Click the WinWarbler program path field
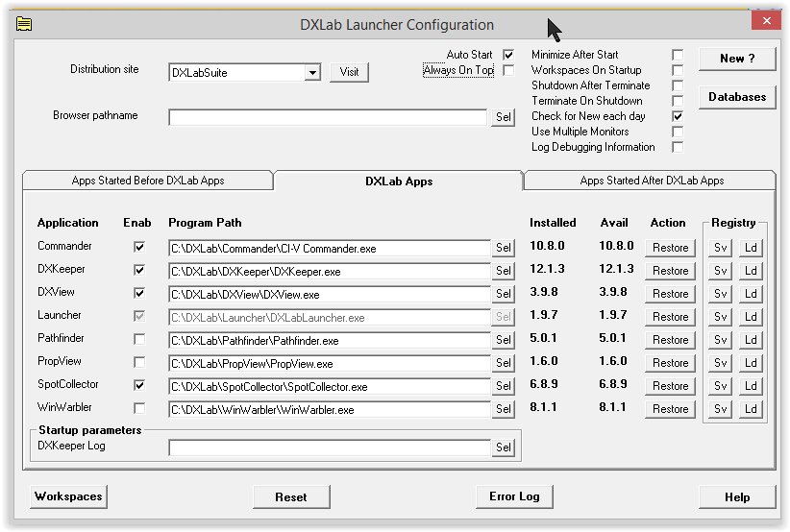Viewport: 790px width, 532px height. click(x=330, y=410)
